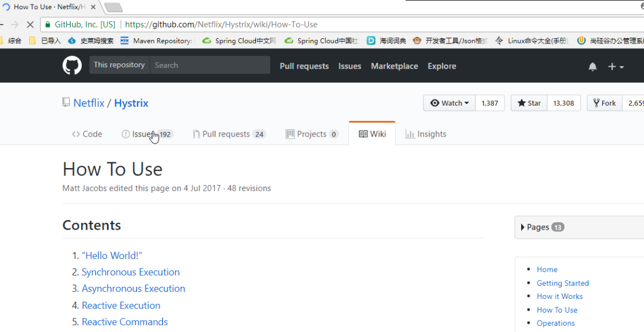This screenshot has width=644, height=332.
Task: Click the repository book icon
Action: 66,102
